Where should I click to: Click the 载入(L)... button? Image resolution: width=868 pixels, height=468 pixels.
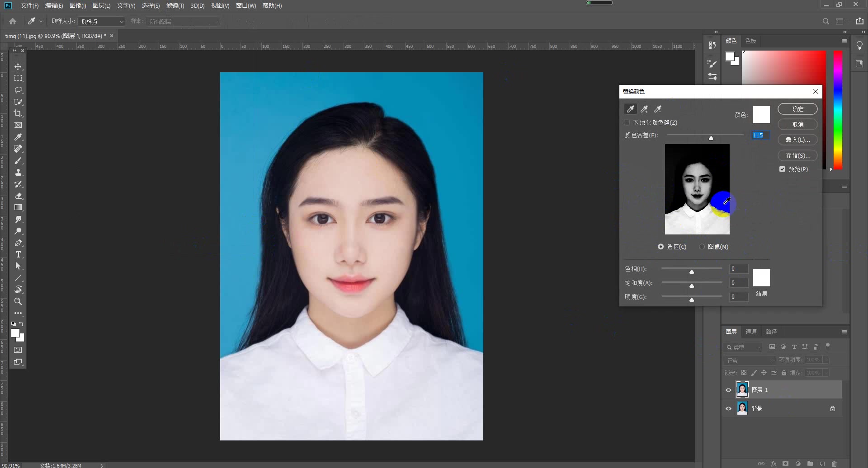coord(797,140)
